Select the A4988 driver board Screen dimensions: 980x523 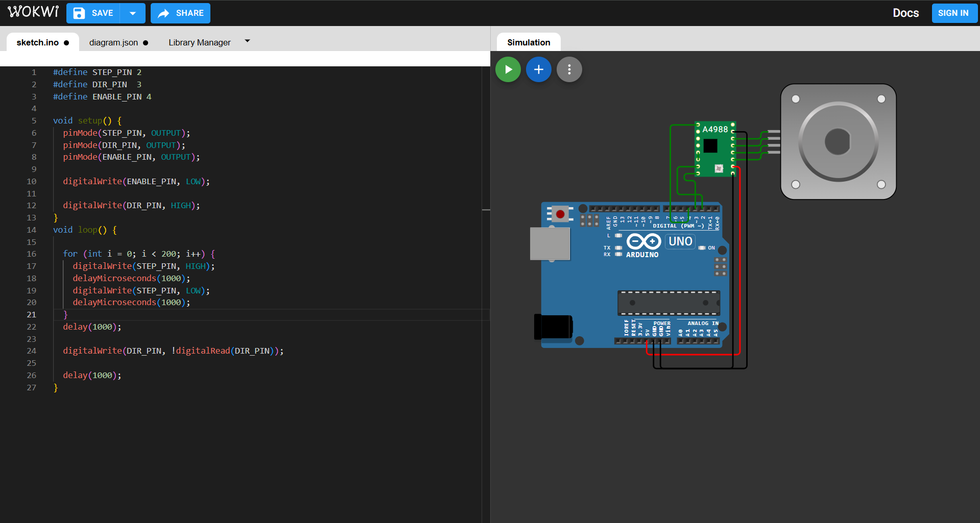715,149
